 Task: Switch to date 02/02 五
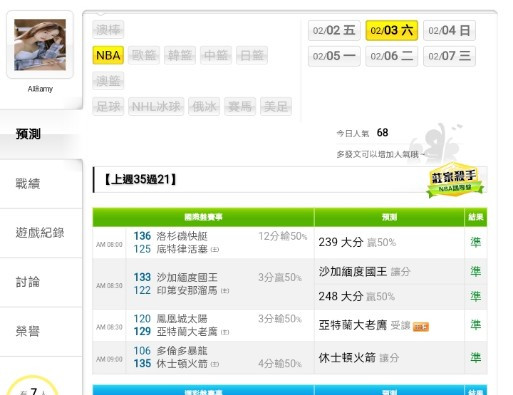pos(334,31)
